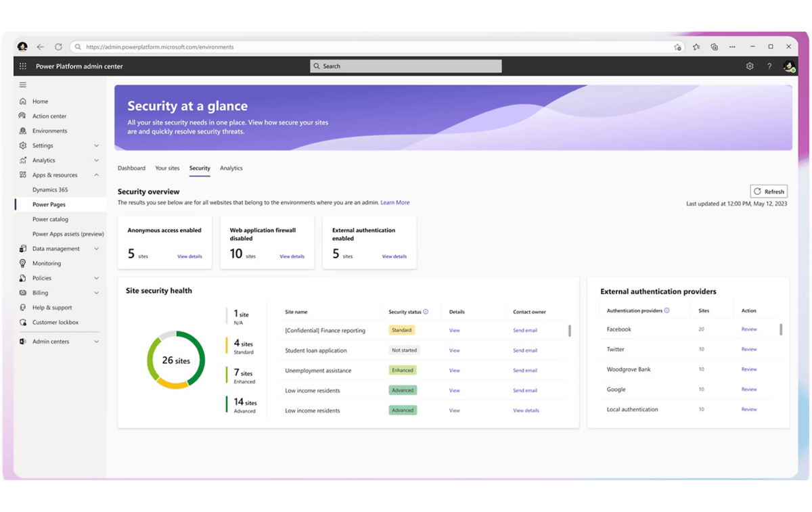
Task: Click the Apps & resources icon
Action: [x=23, y=175]
